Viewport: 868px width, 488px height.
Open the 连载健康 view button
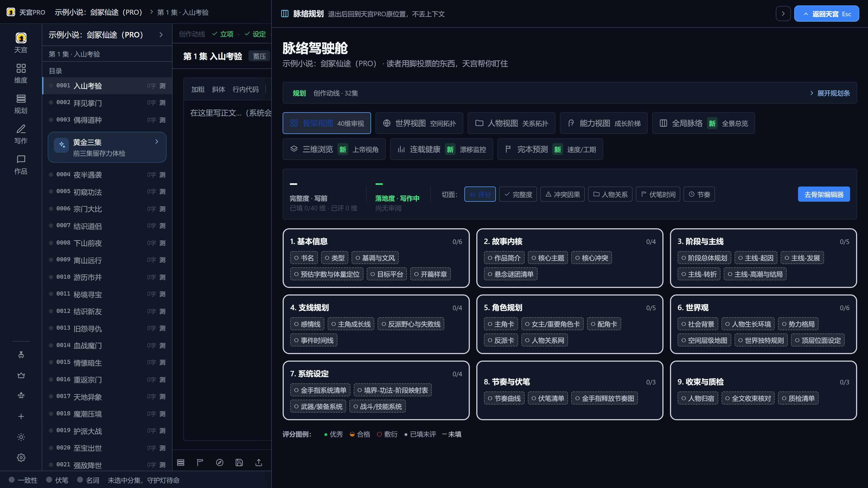click(x=441, y=149)
